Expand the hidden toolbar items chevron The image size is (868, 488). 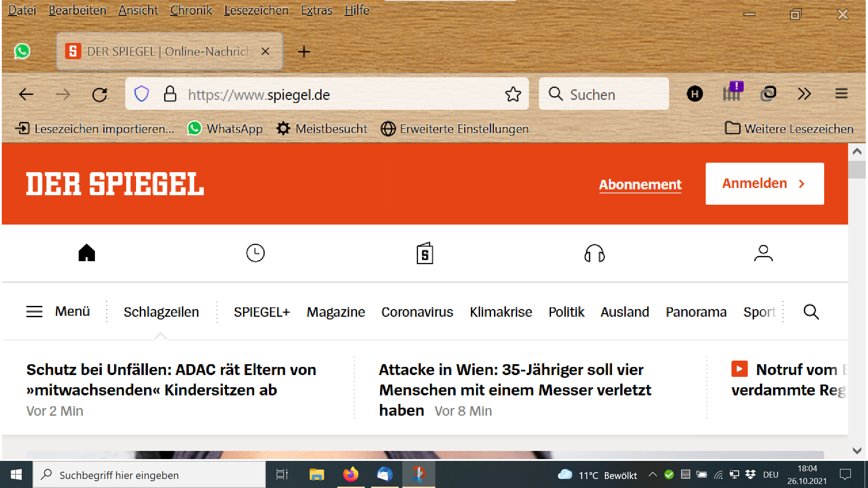[x=804, y=94]
